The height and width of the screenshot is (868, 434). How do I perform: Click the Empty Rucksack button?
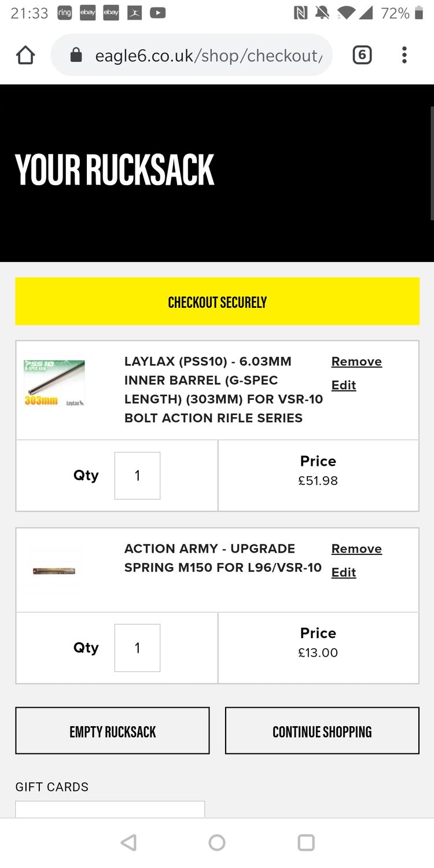coord(112,731)
